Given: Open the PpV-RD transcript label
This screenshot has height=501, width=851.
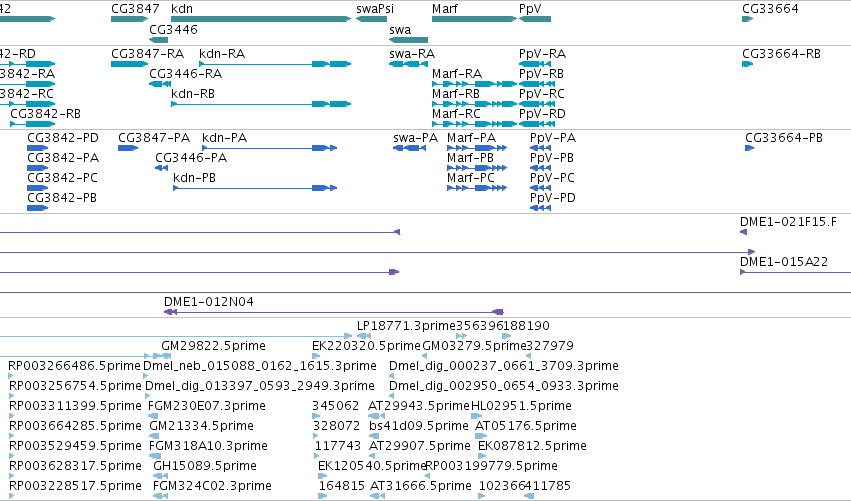Looking at the screenshot, I should coord(542,114).
